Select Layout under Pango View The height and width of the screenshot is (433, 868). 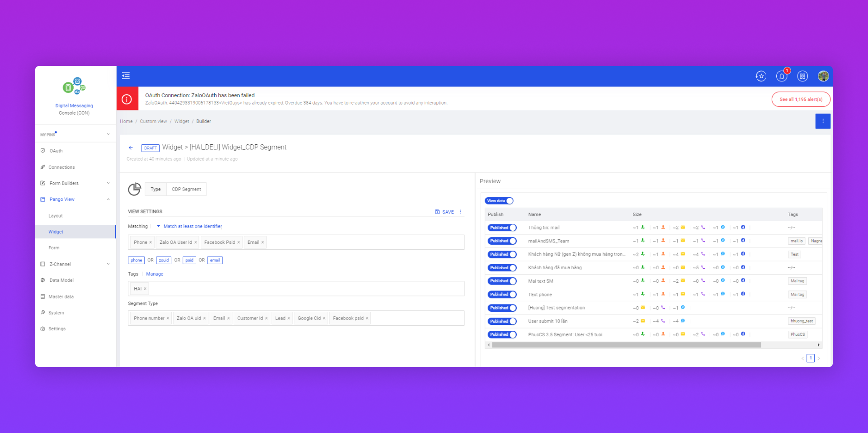click(x=56, y=216)
